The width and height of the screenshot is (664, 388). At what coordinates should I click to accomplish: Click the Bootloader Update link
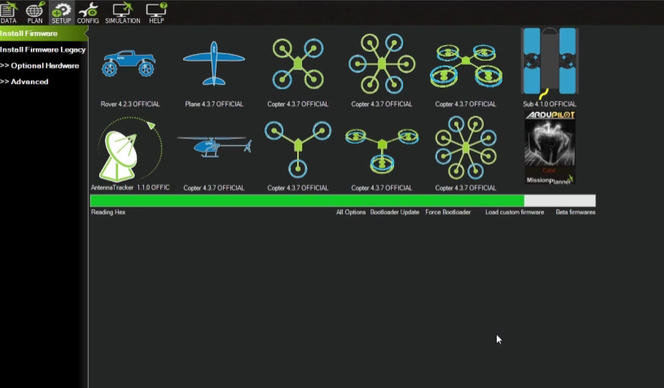coord(395,212)
